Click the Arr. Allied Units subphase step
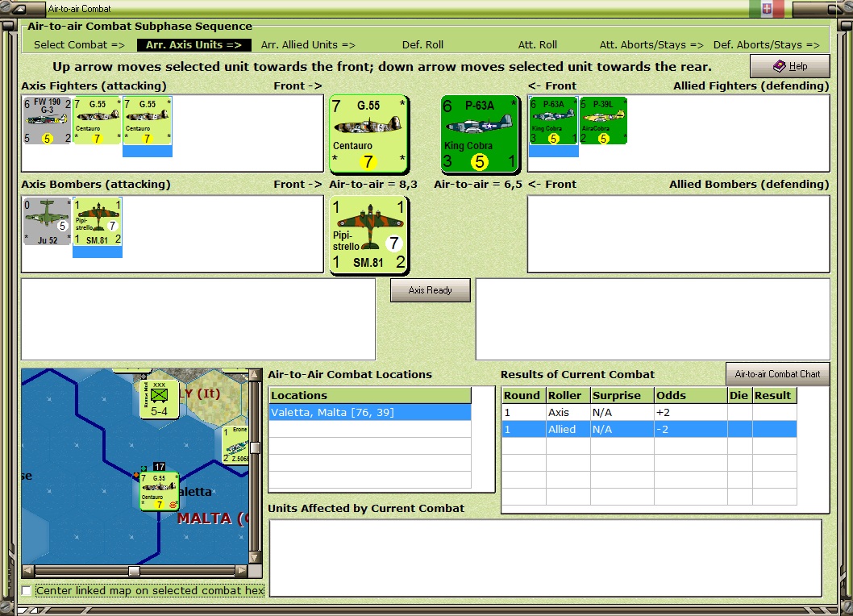The image size is (853, 616). click(x=308, y=44)
